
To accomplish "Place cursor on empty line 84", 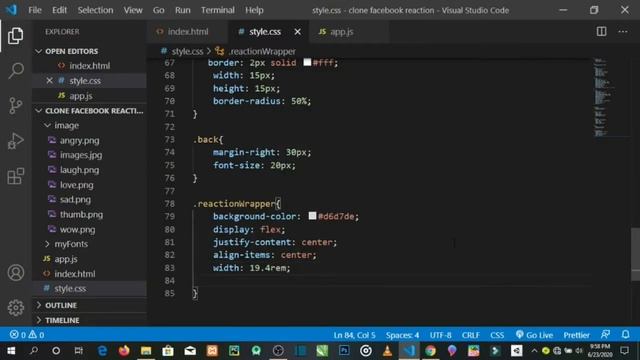I will (x=392, y=280).
